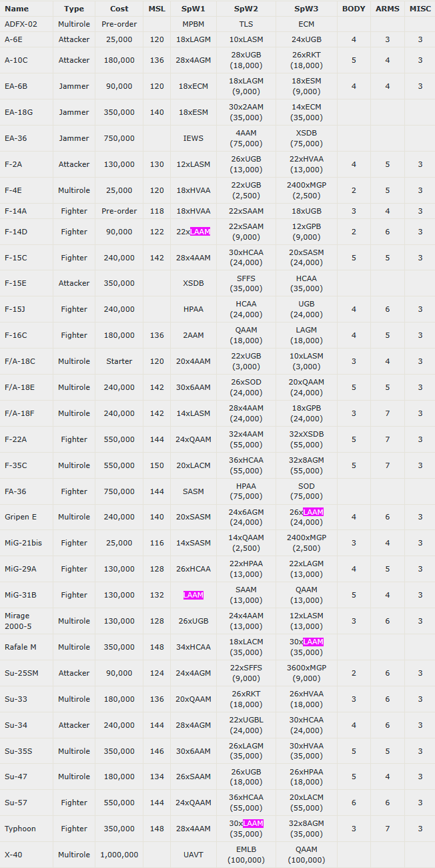Click the Starter cost cell for F/A-18C
The image size is (435, 868).
point(119,361)
